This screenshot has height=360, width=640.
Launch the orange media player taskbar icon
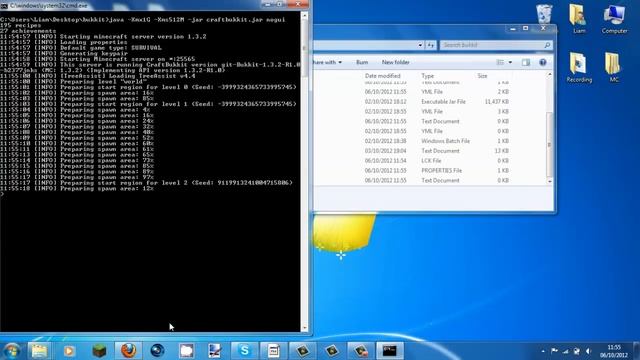tap(69, 351)
